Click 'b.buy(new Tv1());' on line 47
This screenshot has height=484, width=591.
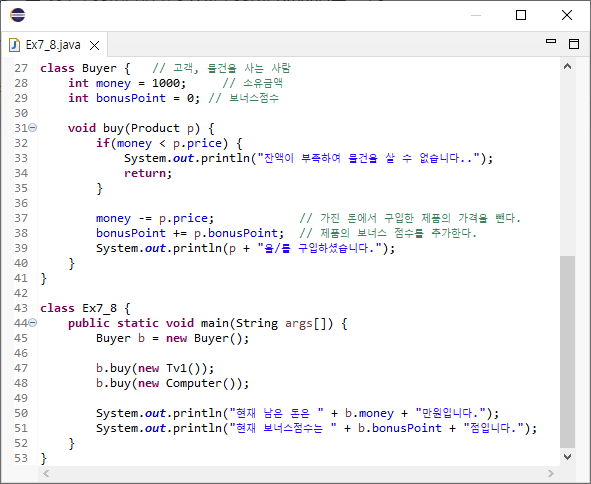[155, 368]
